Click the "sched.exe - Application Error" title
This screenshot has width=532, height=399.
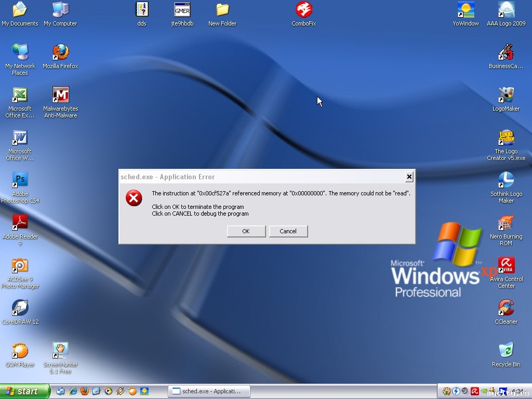click(168, 177)
